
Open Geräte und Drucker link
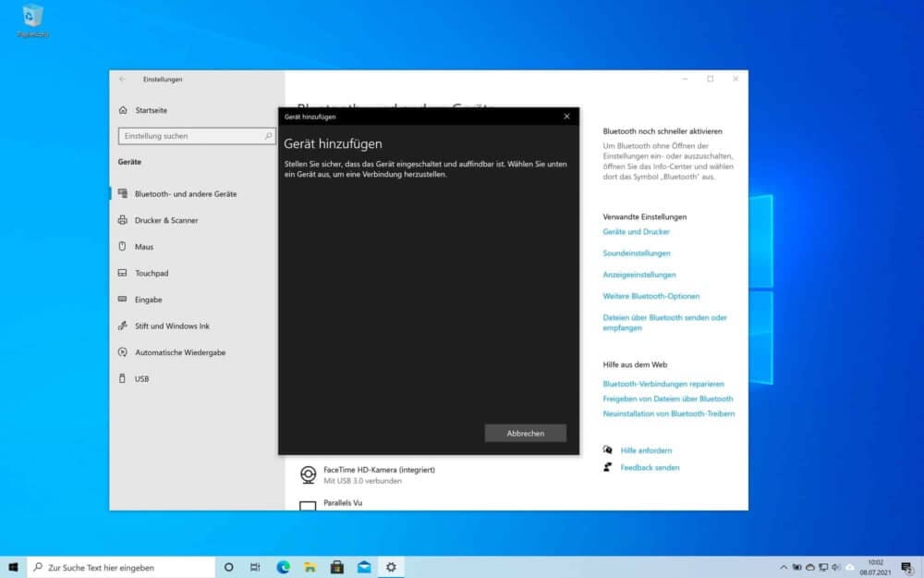pyautogui.click(x=636, y=232)
